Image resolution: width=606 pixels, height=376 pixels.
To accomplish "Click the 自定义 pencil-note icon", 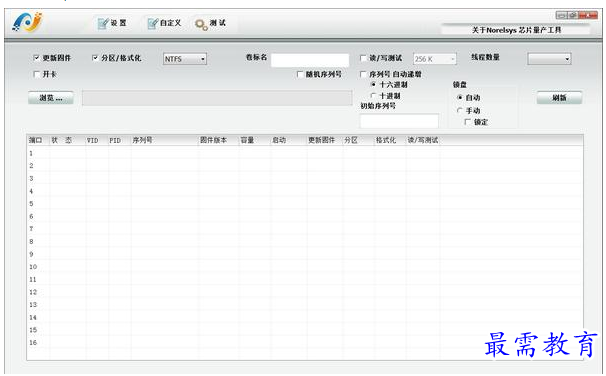I will coord(153,24).
